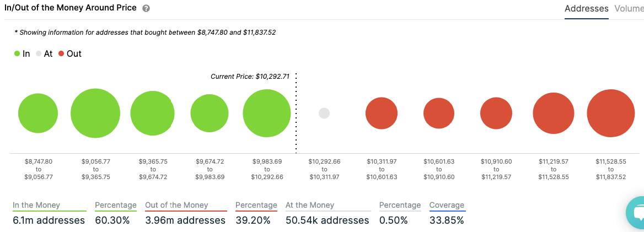Select the red bubble for $10,311.97 to $10,601.63

(382, 114)
